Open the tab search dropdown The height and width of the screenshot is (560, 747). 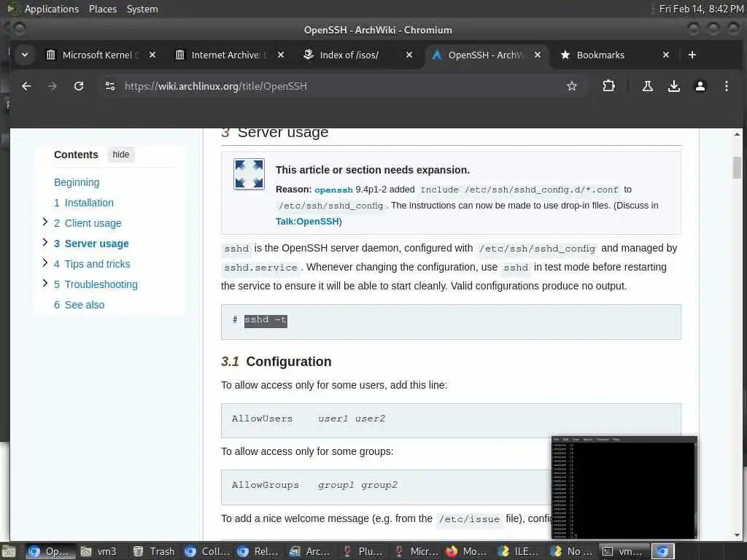pyautogui.click(x=25, y=55)
